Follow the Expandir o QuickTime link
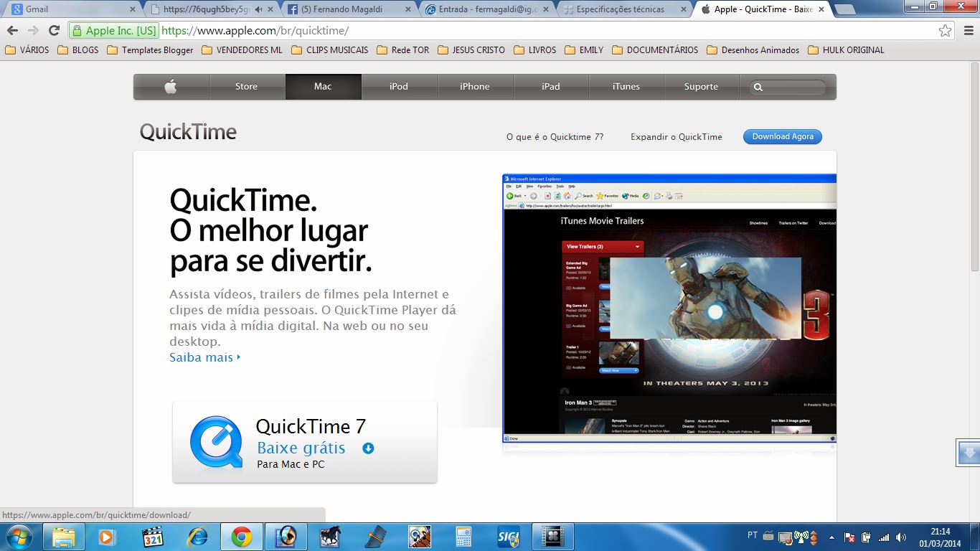 677,137
